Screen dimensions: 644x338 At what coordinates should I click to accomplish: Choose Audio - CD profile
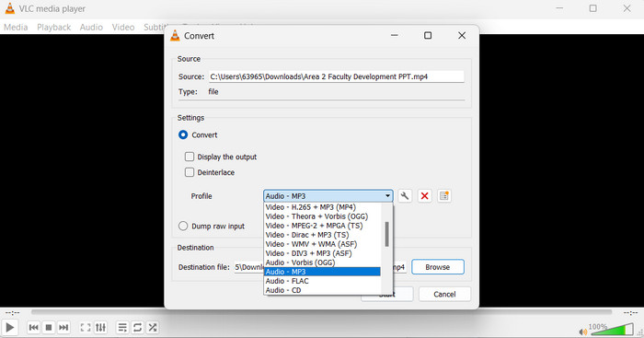tap(322, 290)
